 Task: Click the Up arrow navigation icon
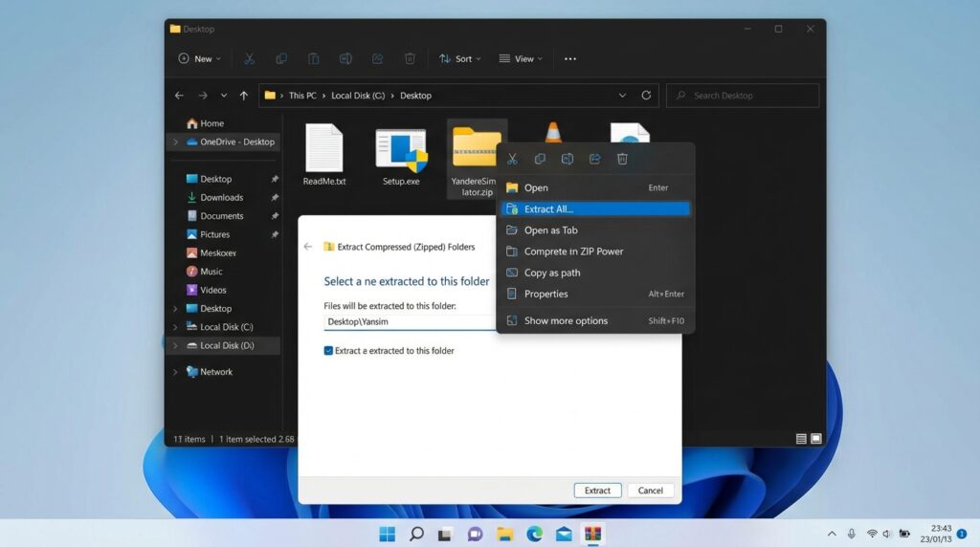tap(244, 96)
